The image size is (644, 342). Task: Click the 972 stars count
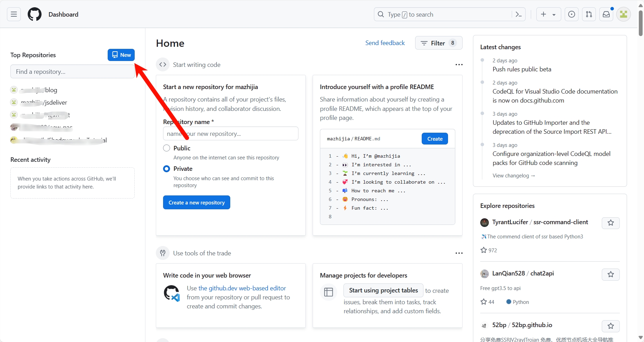[x=489, y=250]
